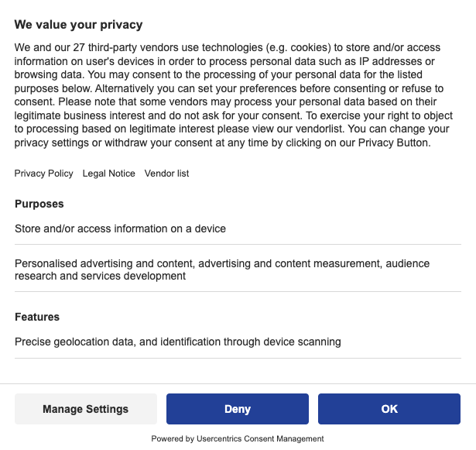Click 'research and services development' text line
Viewport: 476px width, 450px height.
coord(100,276)
